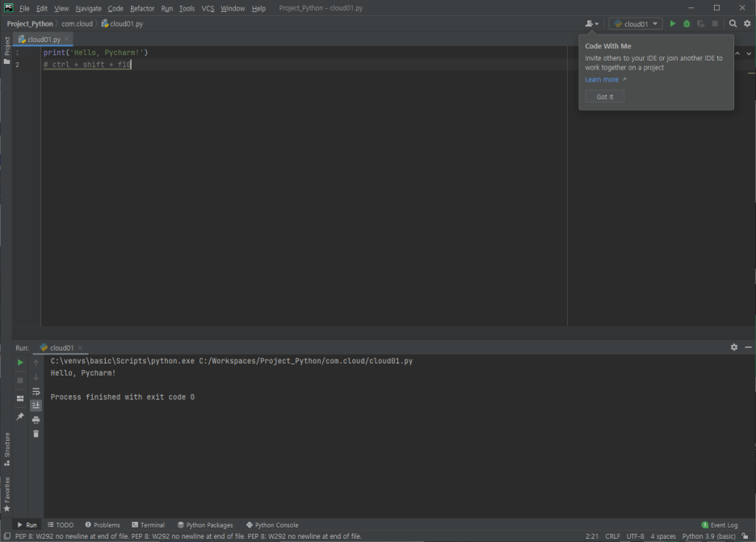
Task: Open the File menu
Action: (24, 8)
